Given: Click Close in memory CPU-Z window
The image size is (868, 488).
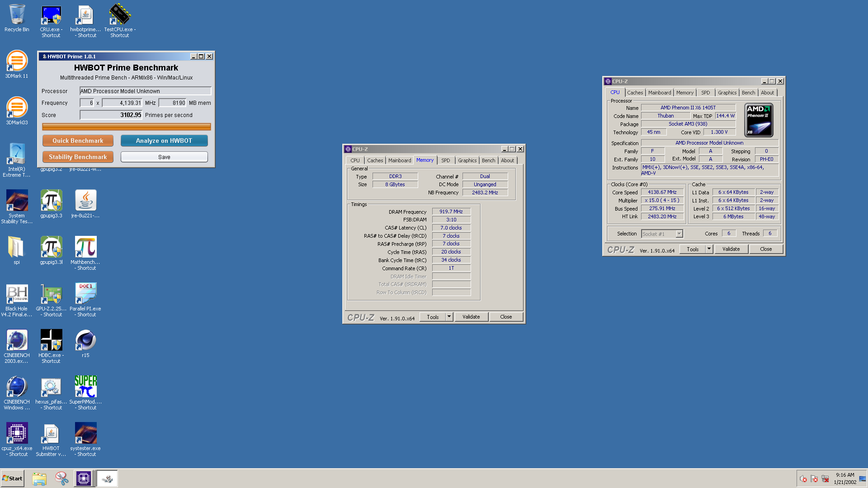Looking at the screenshot, I should click(506, 317).
